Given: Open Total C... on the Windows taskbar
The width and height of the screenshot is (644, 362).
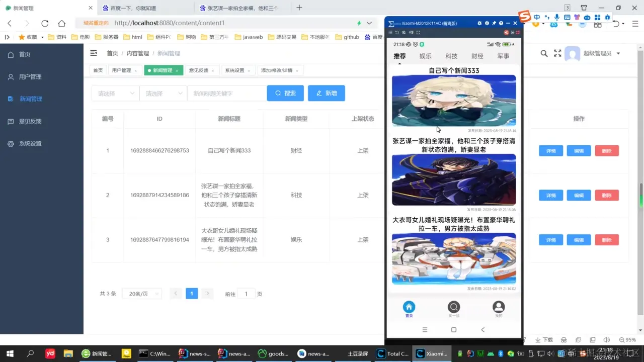Looking at the screenshot, I should (393, 353).
